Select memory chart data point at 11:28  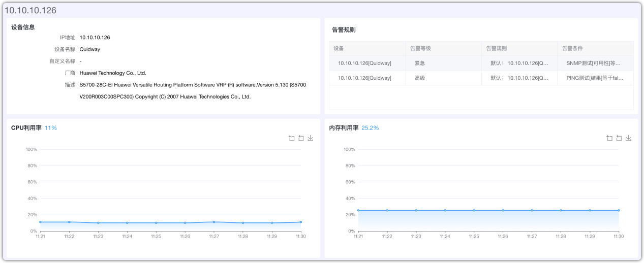[561, 210]
